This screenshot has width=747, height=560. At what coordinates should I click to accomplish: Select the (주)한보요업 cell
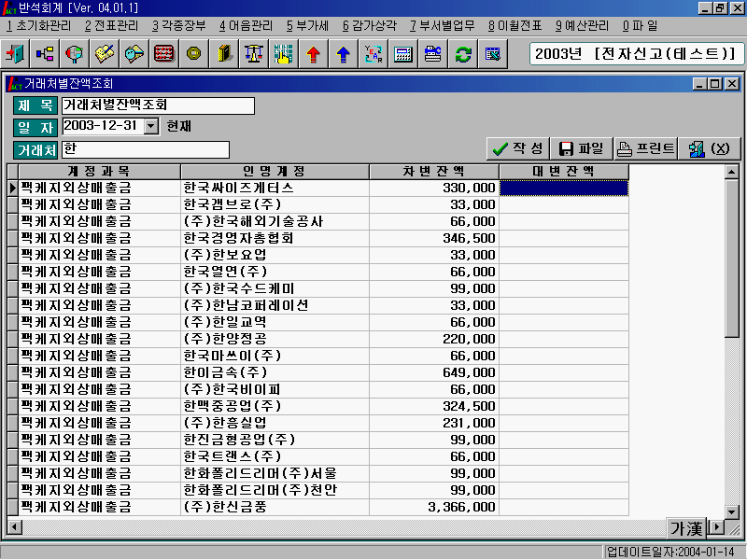[275, 255]
